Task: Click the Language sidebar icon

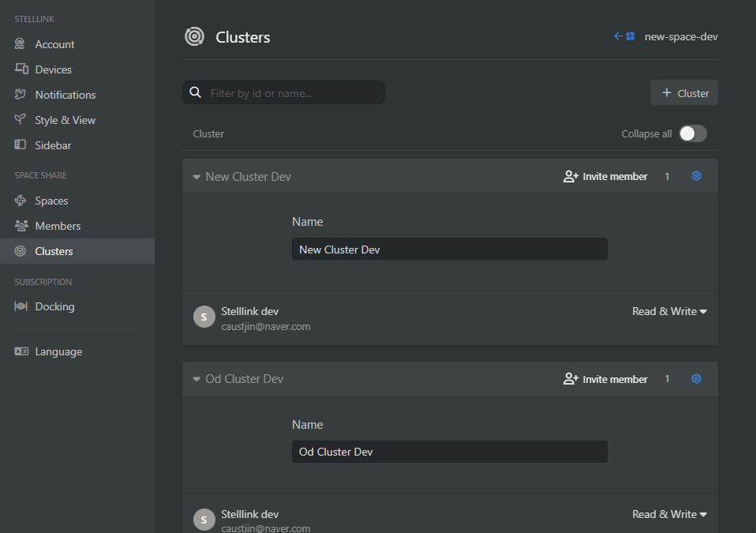Action: click(21, 351)
